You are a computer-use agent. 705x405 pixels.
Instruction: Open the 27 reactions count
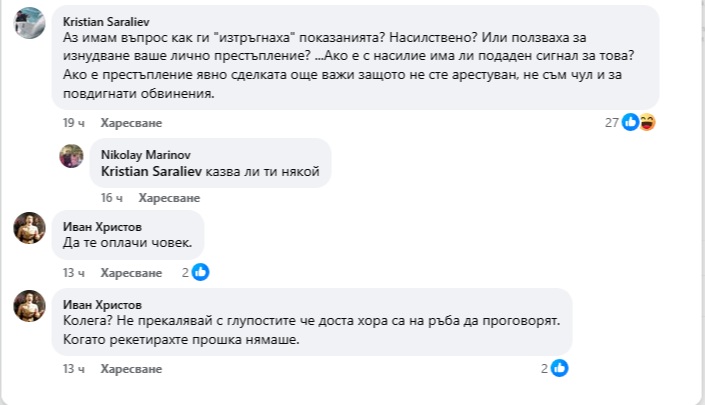[x=612, y=122]
